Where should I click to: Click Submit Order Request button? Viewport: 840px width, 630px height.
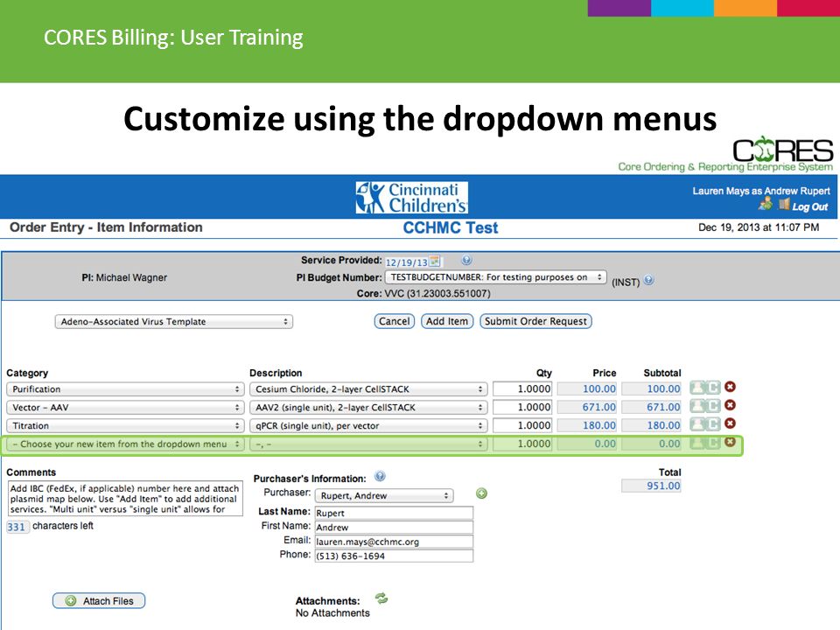[535, 321]
